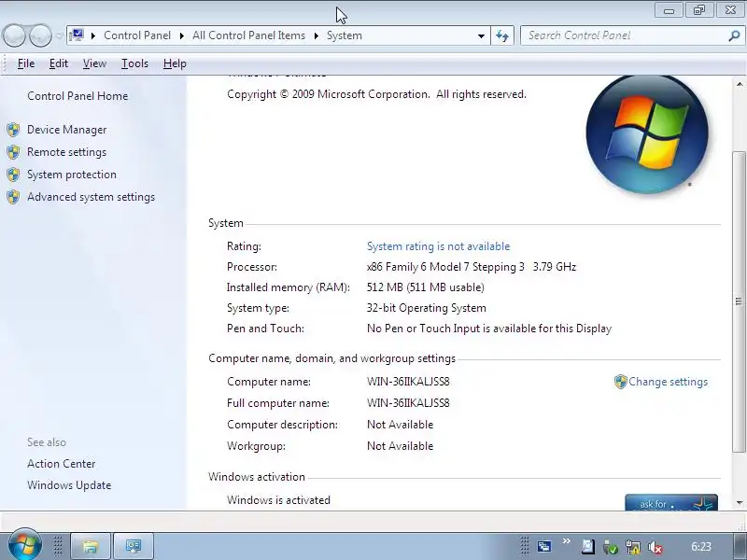Minimize the System window
This screenshot has height=560, width=747.
[669, 10]
